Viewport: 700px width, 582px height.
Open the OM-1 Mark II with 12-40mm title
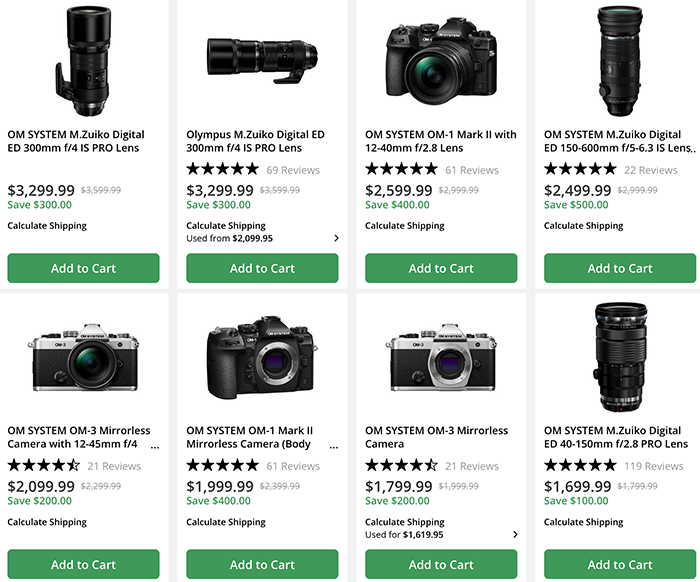point(441,141)
